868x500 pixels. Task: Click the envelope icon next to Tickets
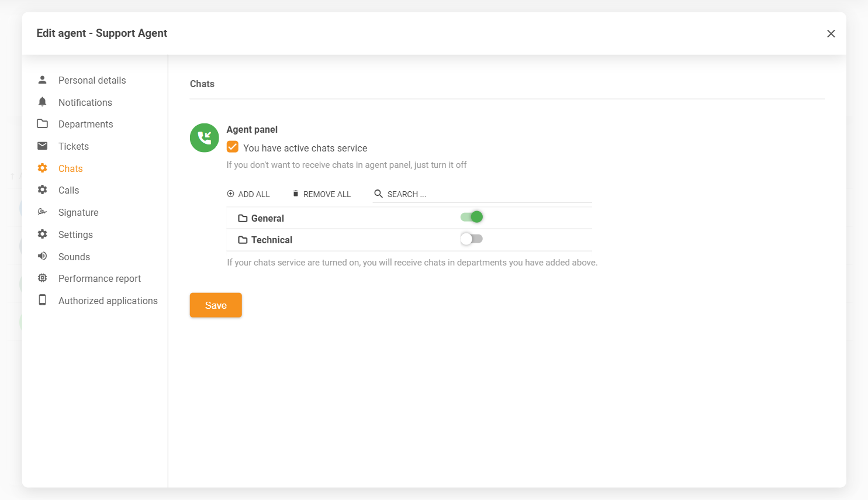tap(42, 146)
